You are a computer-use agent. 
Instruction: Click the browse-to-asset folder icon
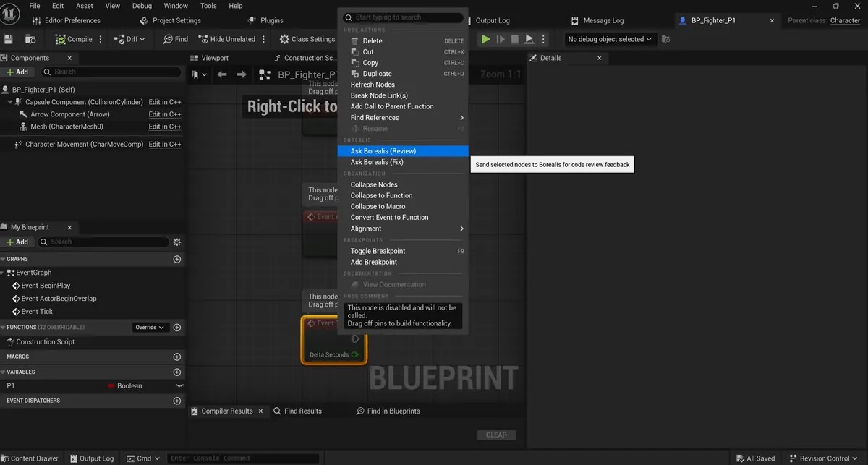(30, 39)
